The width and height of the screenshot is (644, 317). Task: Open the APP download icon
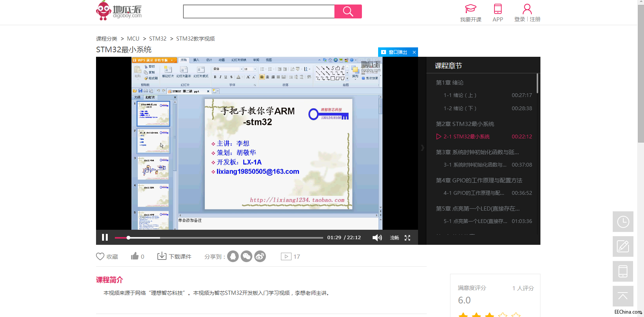click(497, 13)
